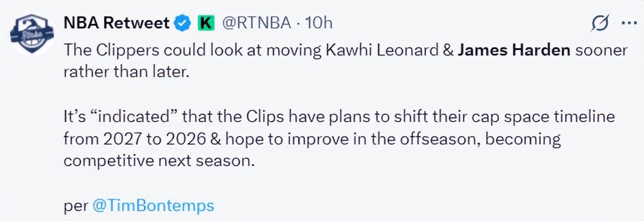Open the @RTNBA handle link

point(256,22)
